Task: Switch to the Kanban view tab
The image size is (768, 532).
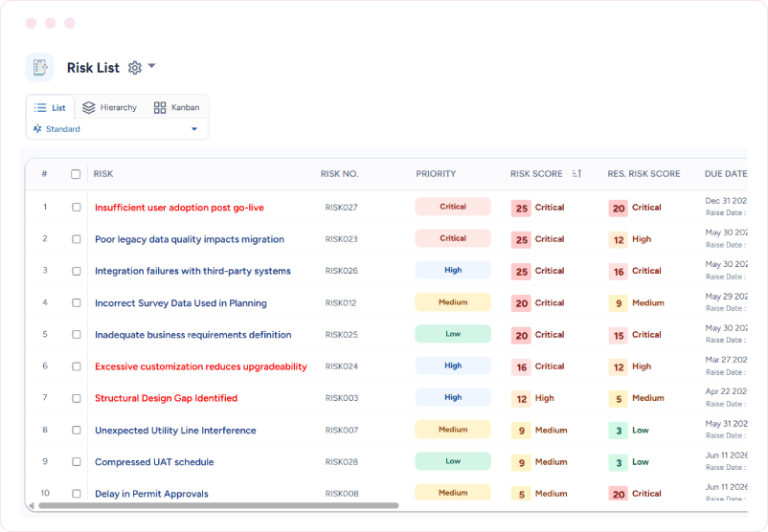Action: click(177, 108)
